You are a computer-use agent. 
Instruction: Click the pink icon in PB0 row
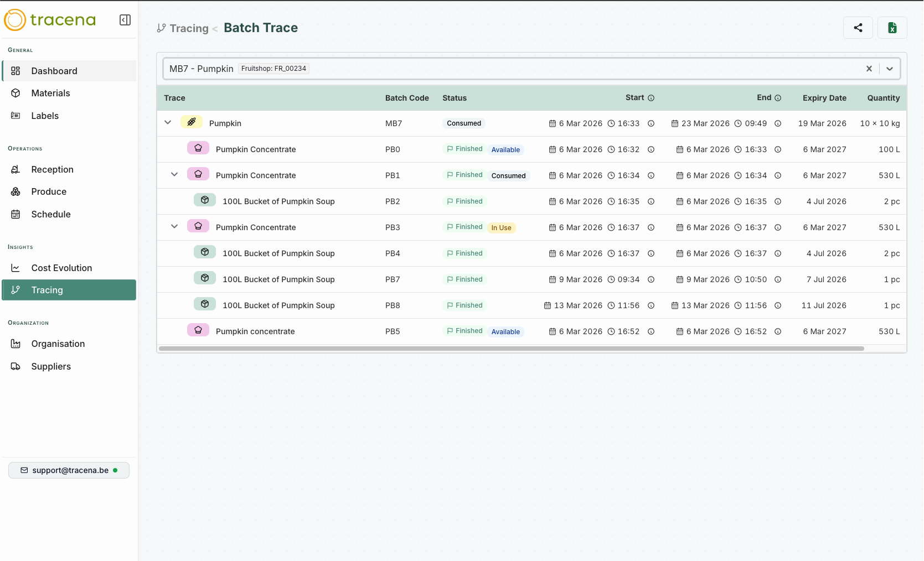(x=198, y=148)
